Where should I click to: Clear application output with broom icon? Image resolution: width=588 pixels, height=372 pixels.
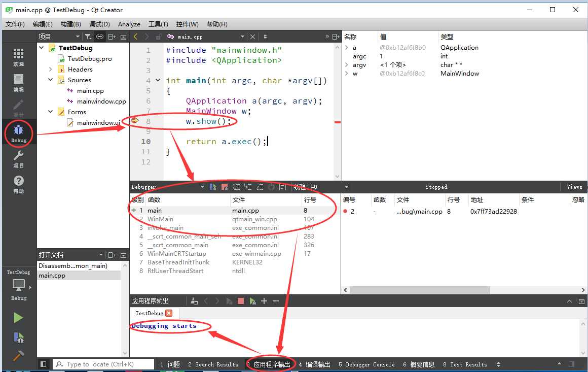click(194, 301)
